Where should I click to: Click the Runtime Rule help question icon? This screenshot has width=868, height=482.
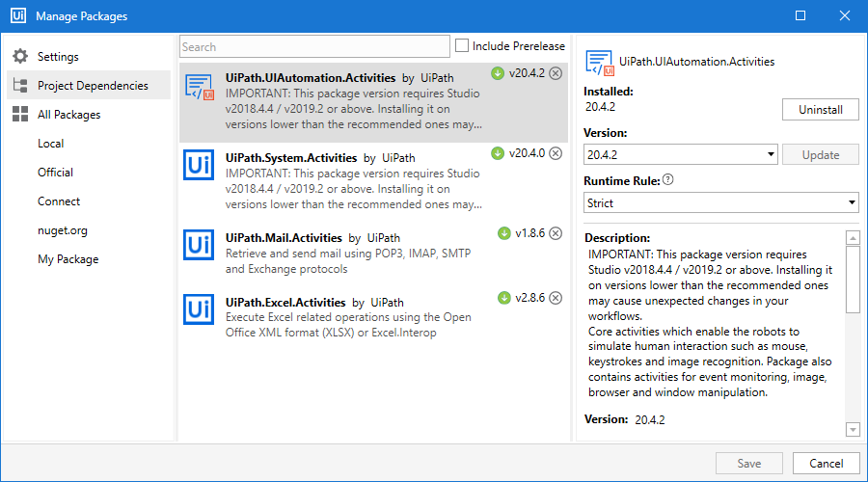click(x=668, y=180)
